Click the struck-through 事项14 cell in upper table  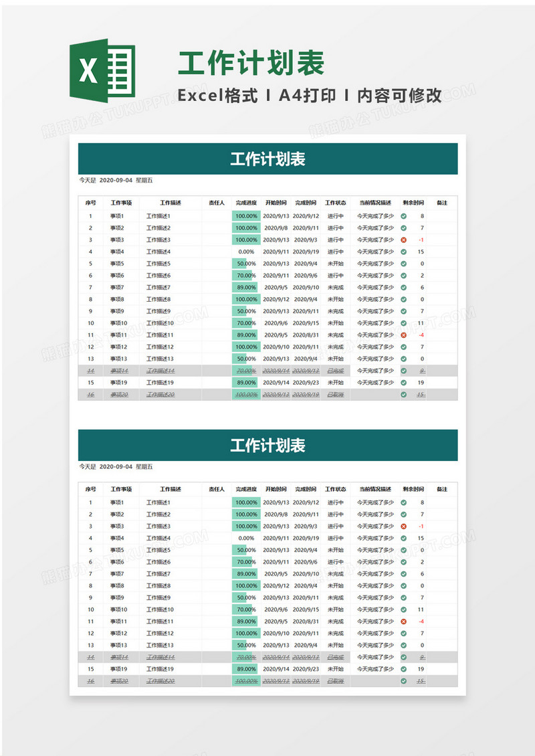click(119, 371)
